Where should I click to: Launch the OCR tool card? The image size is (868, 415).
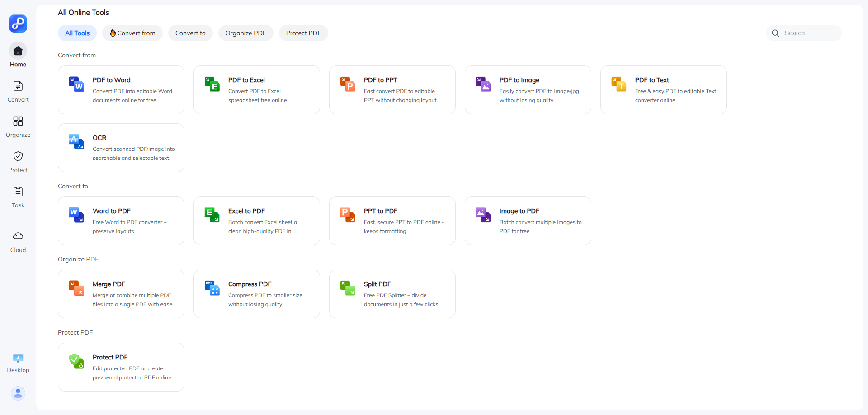coord(121,148)
